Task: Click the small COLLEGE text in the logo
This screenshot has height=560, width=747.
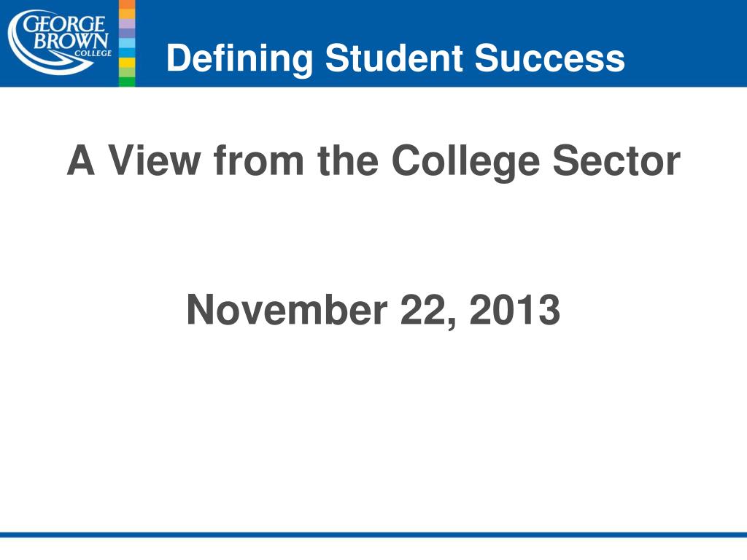Action: click(93, 52)
